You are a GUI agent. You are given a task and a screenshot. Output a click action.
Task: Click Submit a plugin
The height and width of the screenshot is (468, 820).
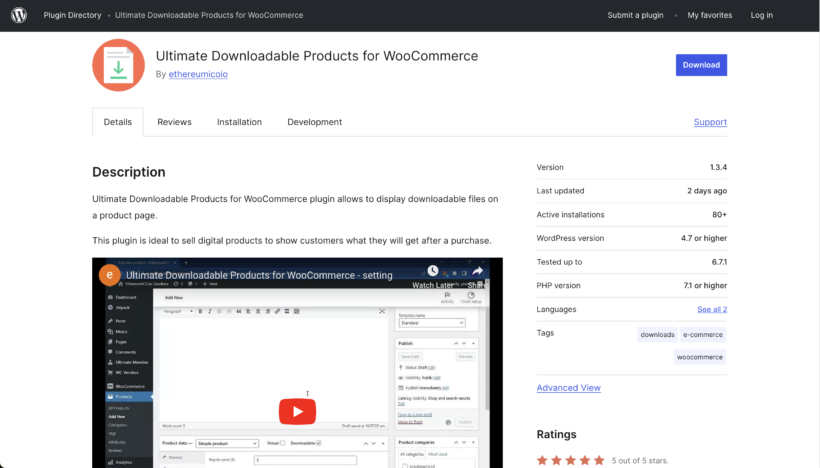pos(635,15)
